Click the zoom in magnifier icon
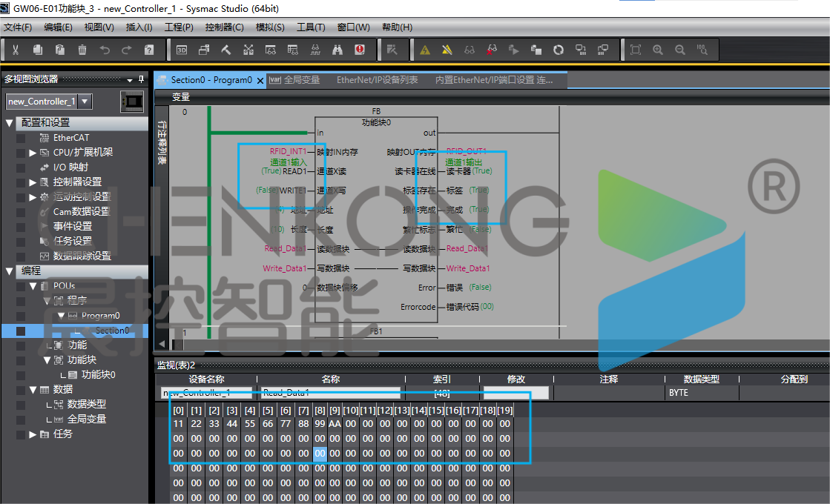The width and height of the screenshot is (830, 504). point(658,50)
